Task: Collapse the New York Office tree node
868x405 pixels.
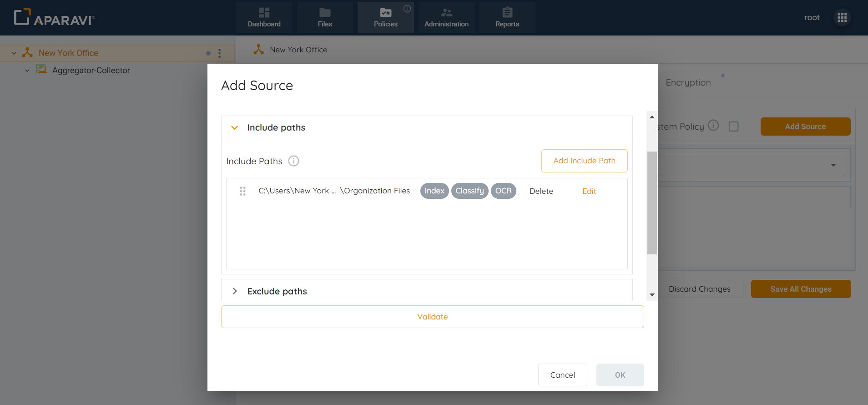Action: [14, 53]
